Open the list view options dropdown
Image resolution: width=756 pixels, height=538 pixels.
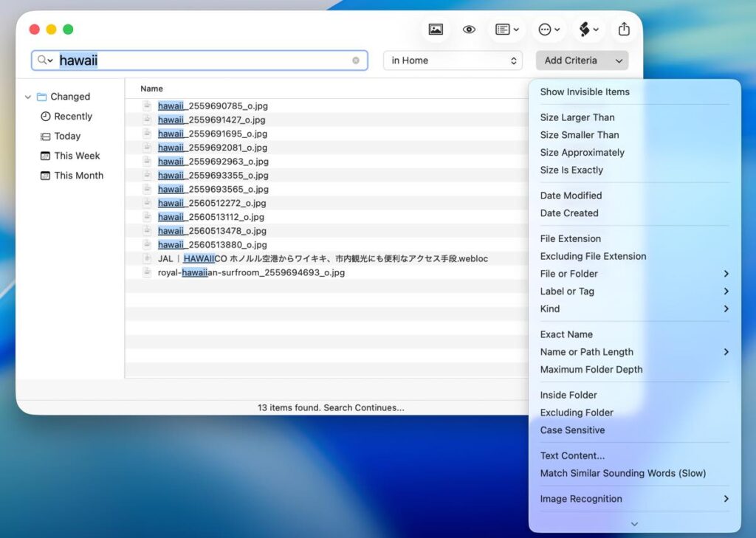click(506, 30)
